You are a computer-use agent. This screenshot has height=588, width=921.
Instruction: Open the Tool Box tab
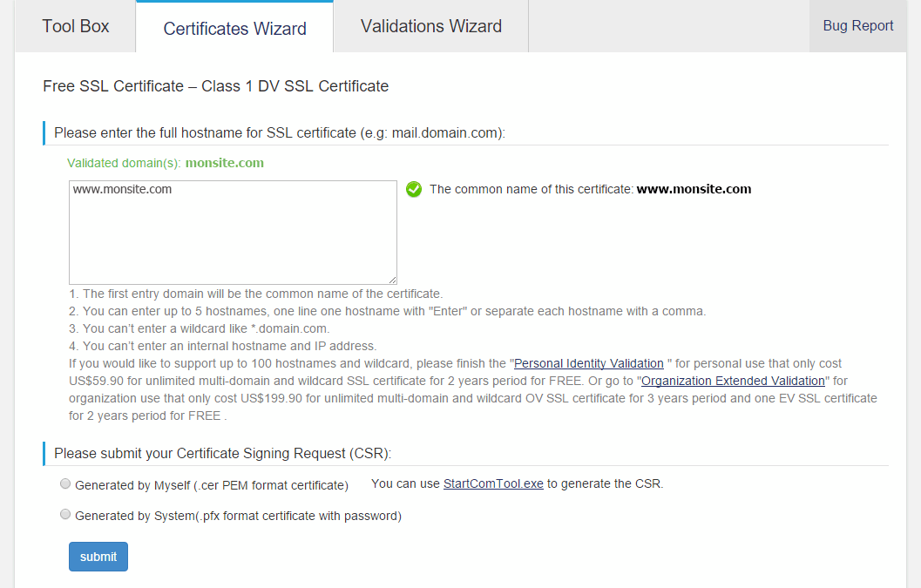click(75, 26)
